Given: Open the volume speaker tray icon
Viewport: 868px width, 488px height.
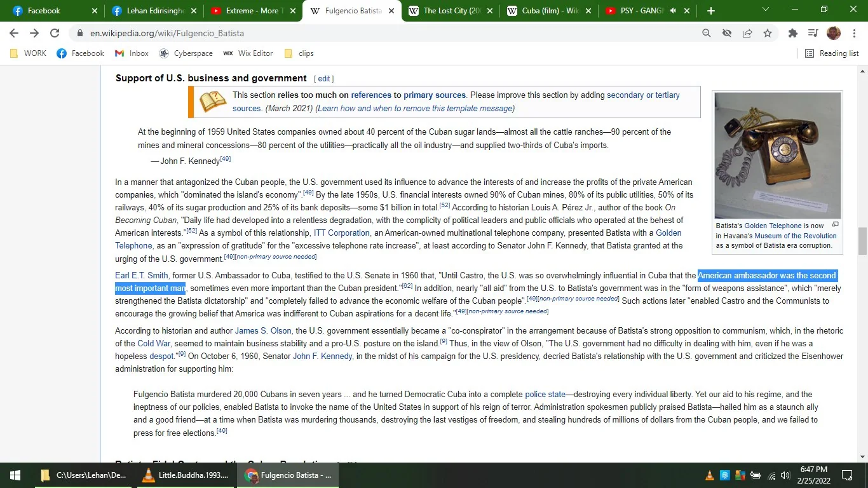Looking at the screenshot, I should click(x=786, y=475).
